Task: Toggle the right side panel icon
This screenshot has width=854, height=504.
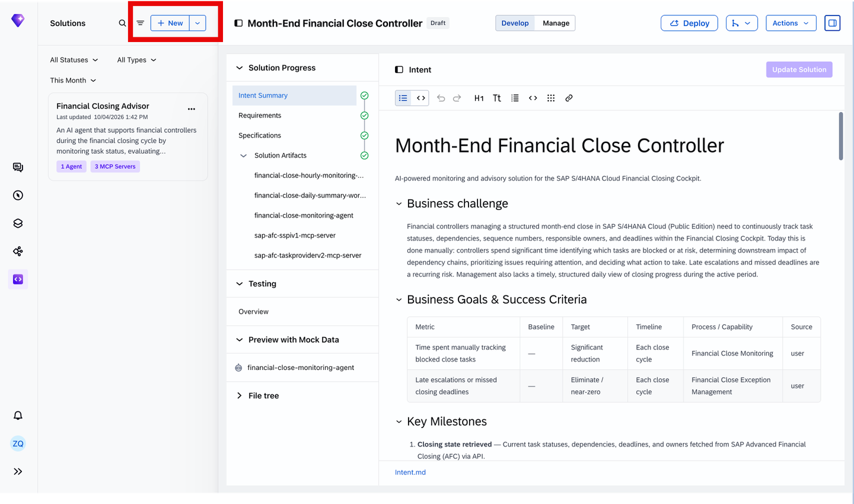Action: point(833,23)
